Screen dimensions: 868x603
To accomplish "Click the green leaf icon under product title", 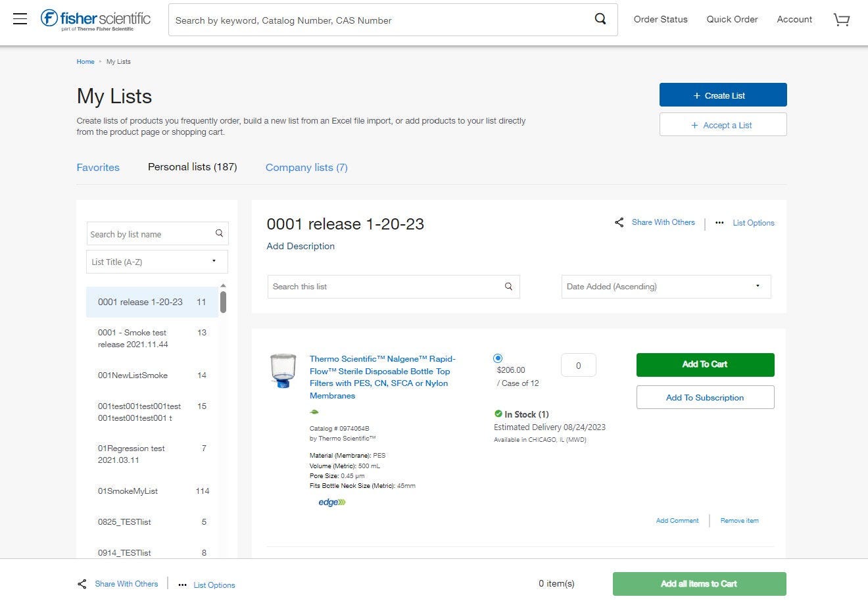I will (314, 411).
